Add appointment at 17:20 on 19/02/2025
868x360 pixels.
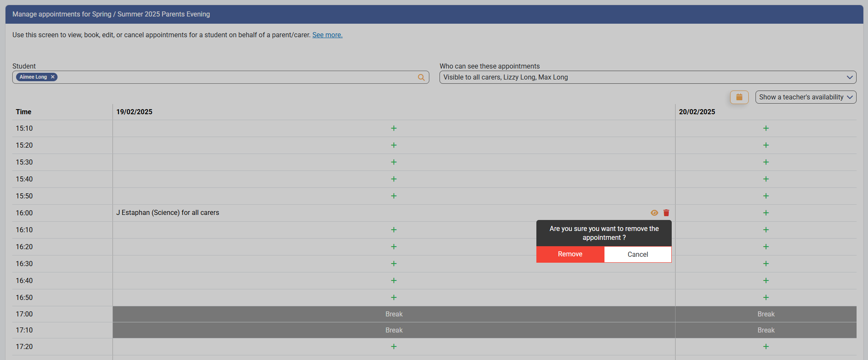(393, 346)
